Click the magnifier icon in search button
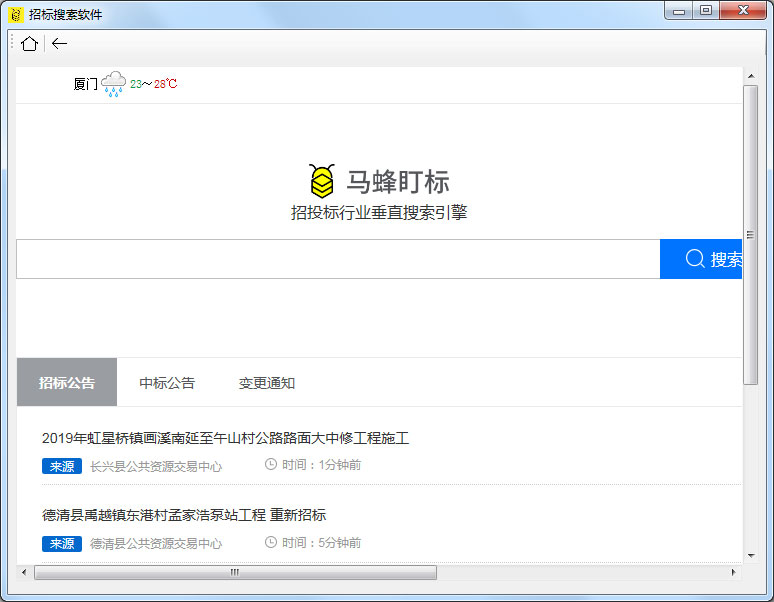This screenshot has width=774, height=602. (x=695, y=258)
